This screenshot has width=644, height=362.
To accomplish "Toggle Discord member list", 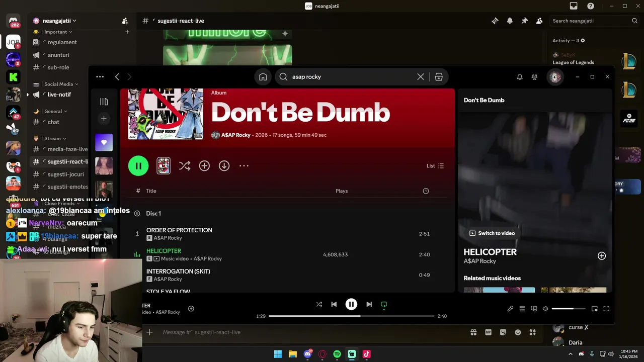I will tap(539, 21).
